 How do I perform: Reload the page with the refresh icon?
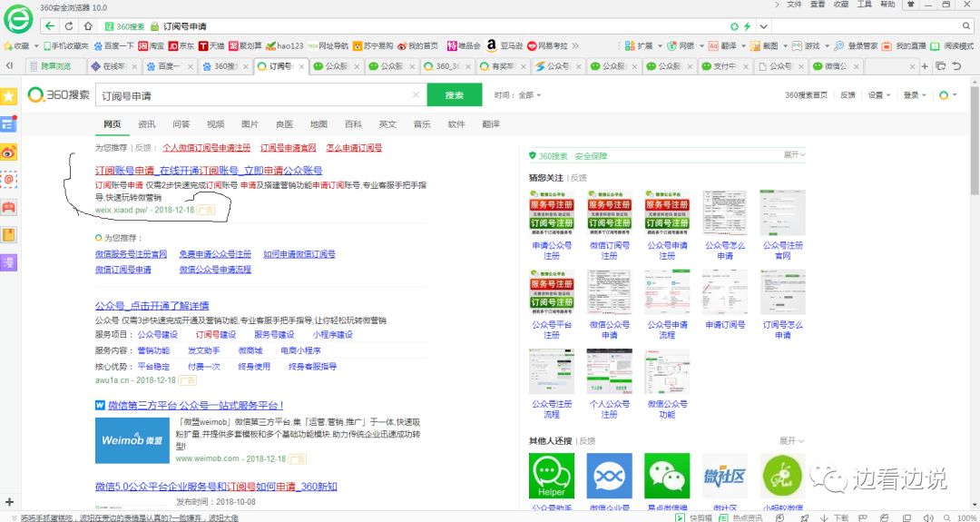[x=69, y=26]
